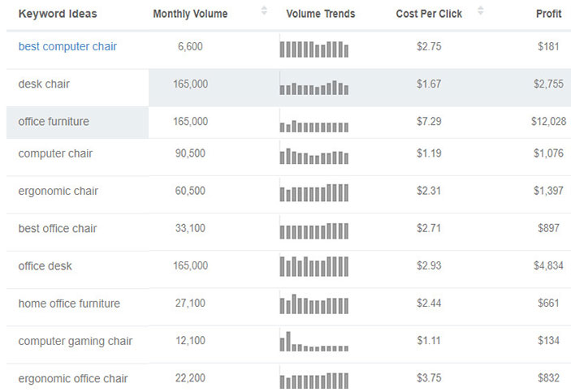
Task: Select the 'office desk' keyword
Action: click(44, 266)
